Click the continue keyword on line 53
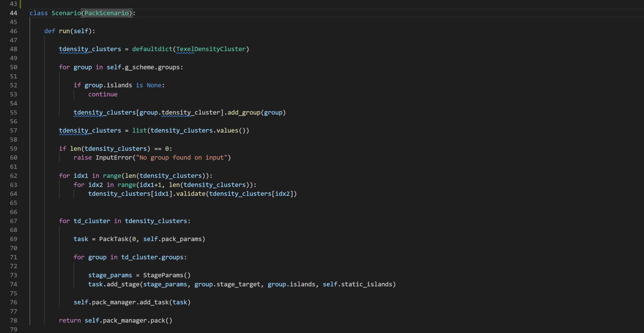The width and height of the screenshot is (644, 333). (x=103, y=94)
